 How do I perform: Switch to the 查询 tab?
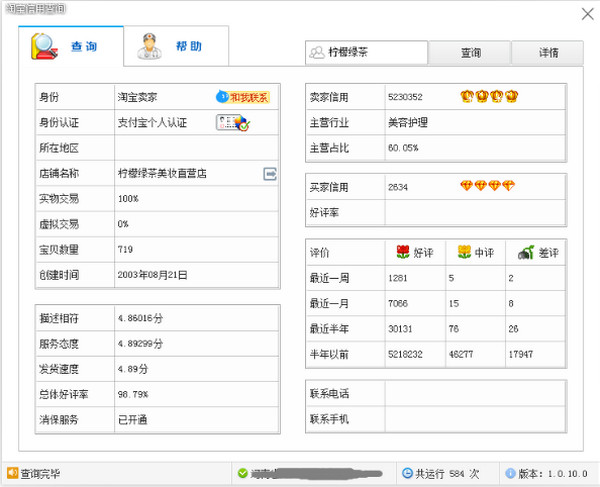[x=69, y=46]
